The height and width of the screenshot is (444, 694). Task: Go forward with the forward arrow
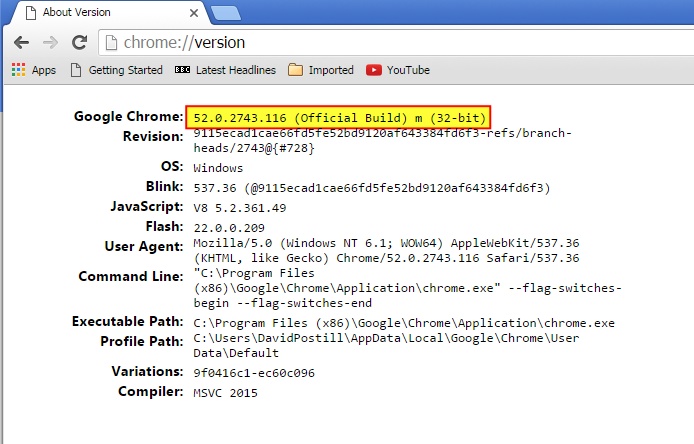pyautogui.click(x=50, y=43)
